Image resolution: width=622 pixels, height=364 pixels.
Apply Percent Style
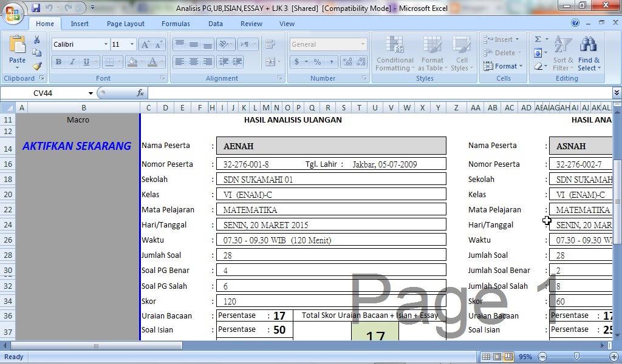(317, 62)
